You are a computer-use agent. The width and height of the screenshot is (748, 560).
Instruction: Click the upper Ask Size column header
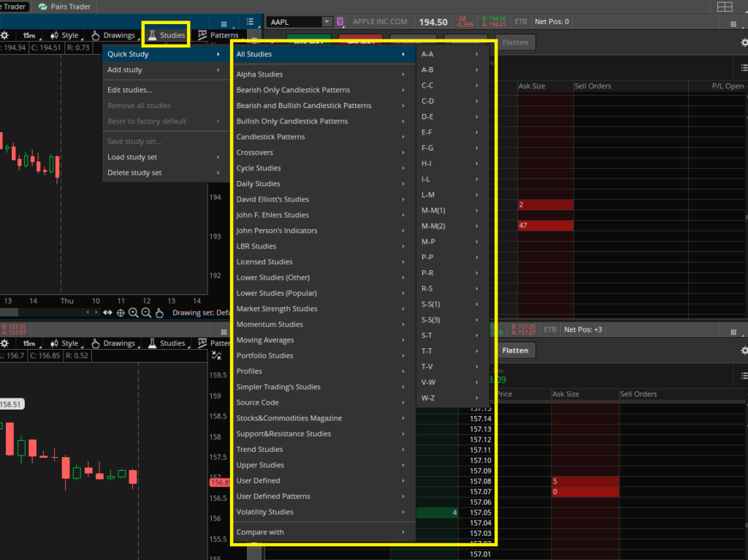tap(545, 86)
